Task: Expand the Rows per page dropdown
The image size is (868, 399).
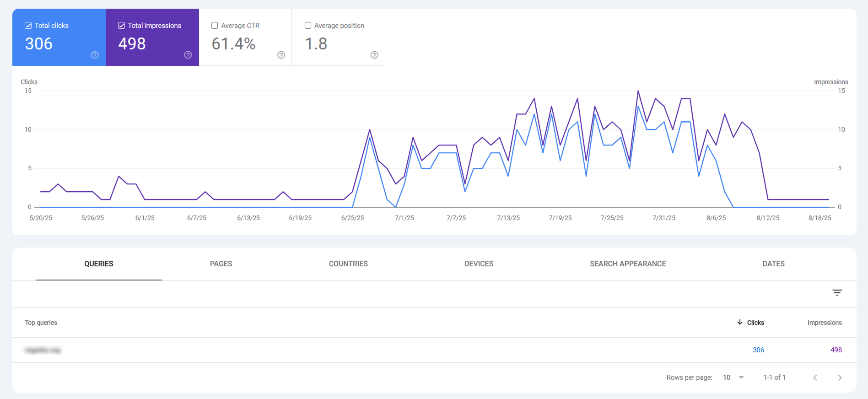Action: 733,377
